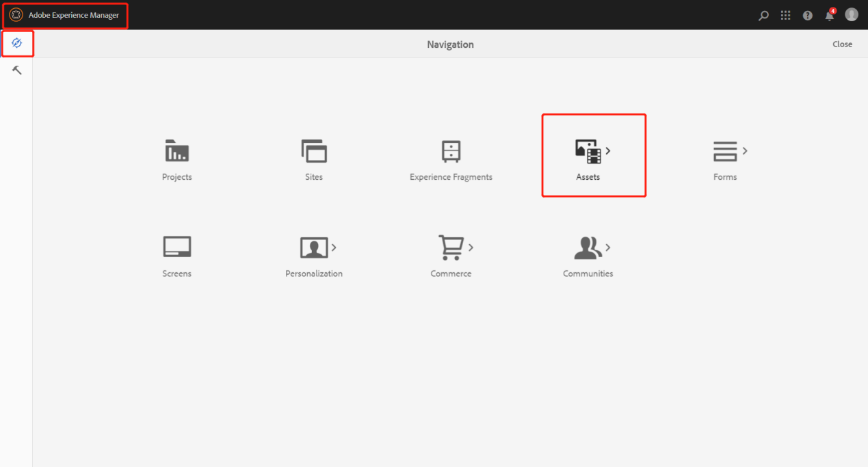Image resolution: width=868 pixels, height=467 pixels.
Task: Select the Assets icon
Action: point(588,152)
